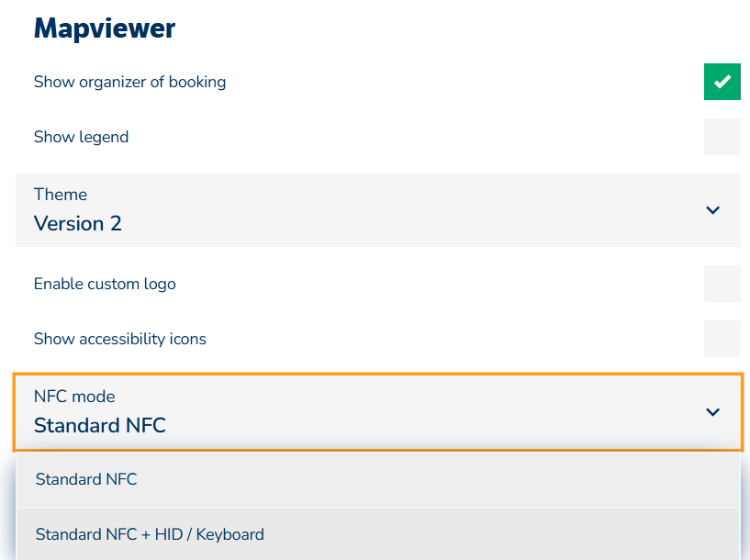Click the green checkmark icon

(x=722, y=82)
